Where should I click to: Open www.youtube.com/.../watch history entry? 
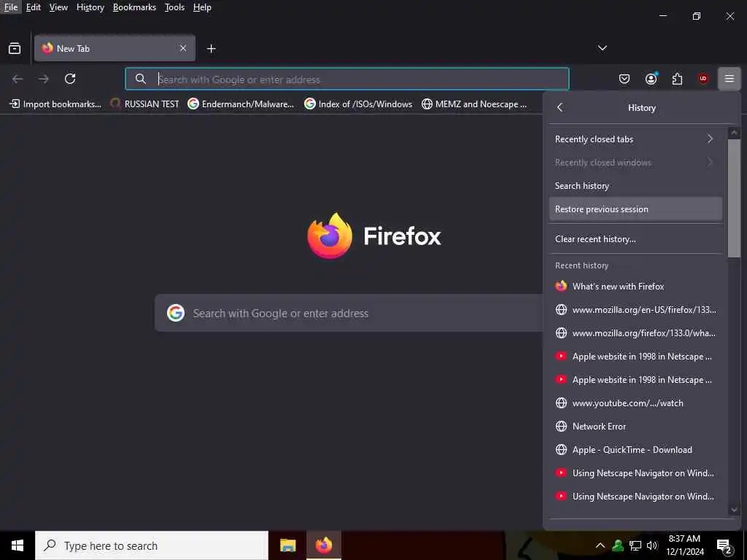[x=635, y=402]
